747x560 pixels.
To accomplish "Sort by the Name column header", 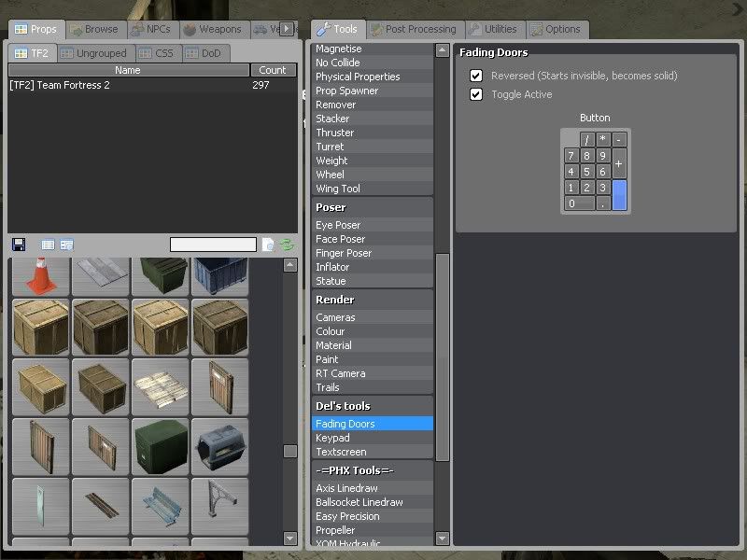I will 129,70.
